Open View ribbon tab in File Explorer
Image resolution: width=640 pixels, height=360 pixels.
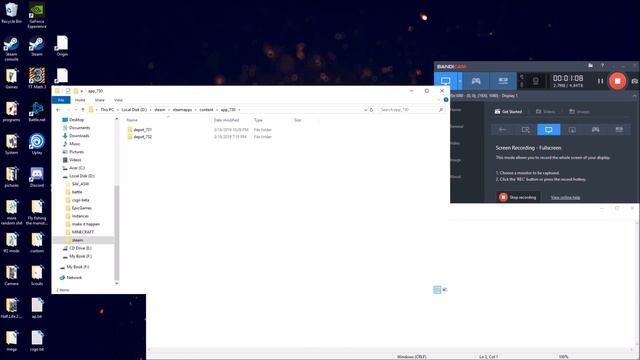point(118,100)
